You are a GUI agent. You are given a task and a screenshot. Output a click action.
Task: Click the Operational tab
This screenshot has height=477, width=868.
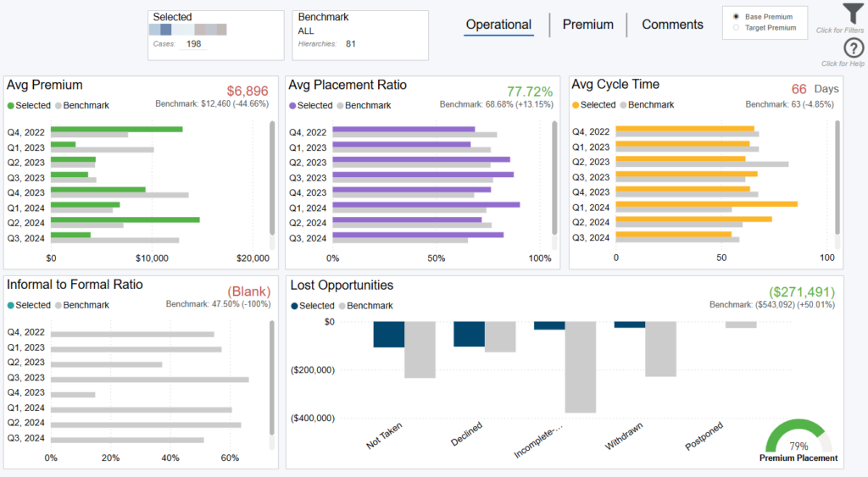coord(498,25)
